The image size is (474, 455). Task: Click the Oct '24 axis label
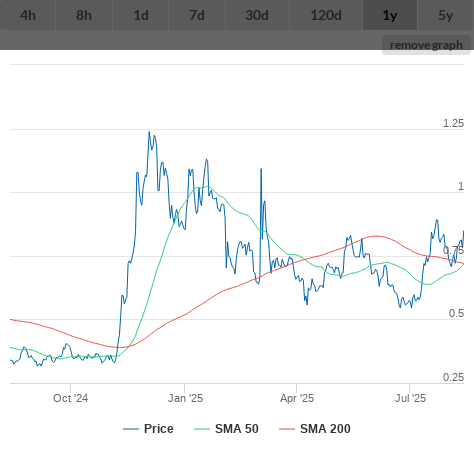click(x=71, y=398)
